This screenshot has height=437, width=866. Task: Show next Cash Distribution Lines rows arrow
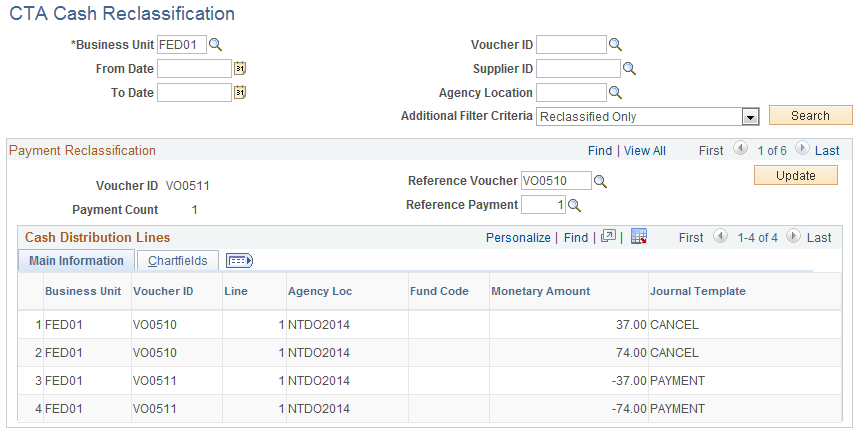[x=793, y=236]
